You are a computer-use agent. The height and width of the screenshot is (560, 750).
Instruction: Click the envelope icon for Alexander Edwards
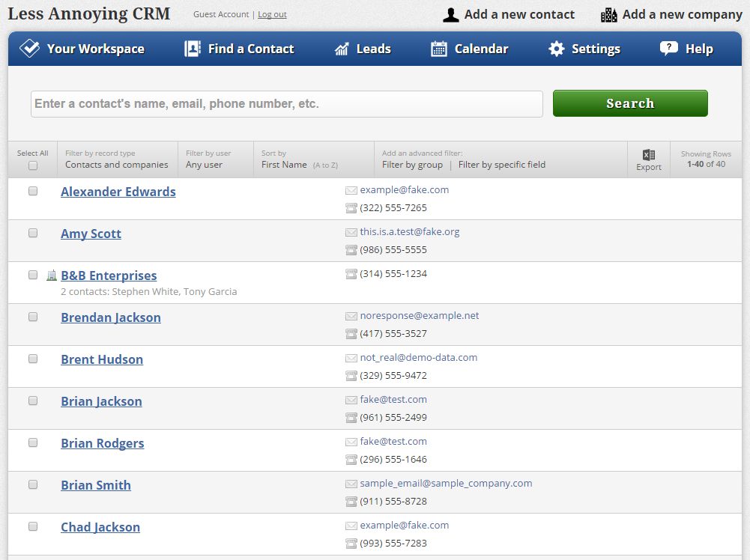[351, 191]
